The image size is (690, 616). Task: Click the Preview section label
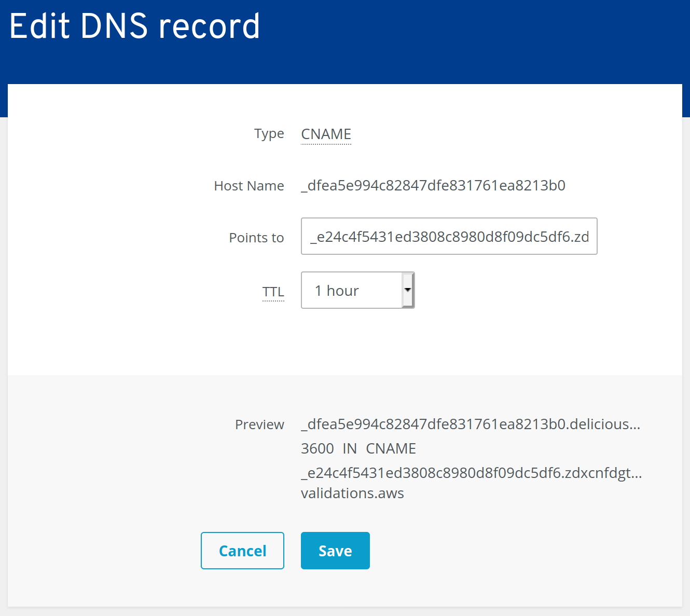tap(259, 425)
